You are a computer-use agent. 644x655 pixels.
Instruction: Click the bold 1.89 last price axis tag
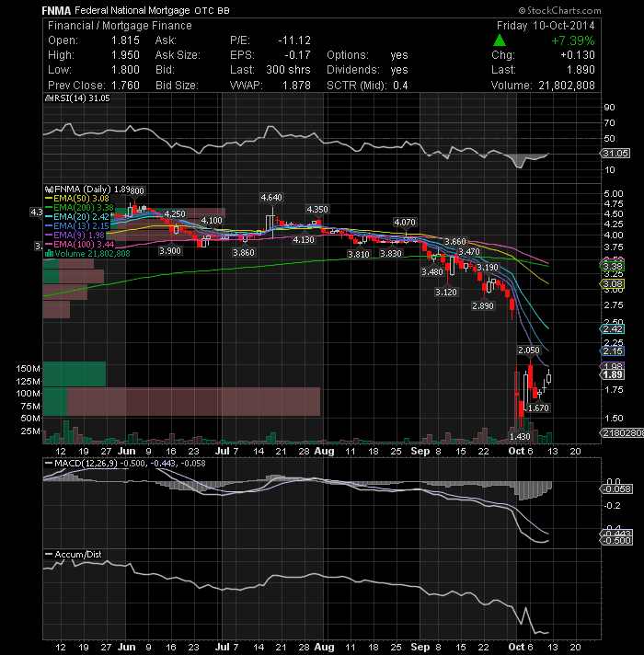[x=612, y=374]
